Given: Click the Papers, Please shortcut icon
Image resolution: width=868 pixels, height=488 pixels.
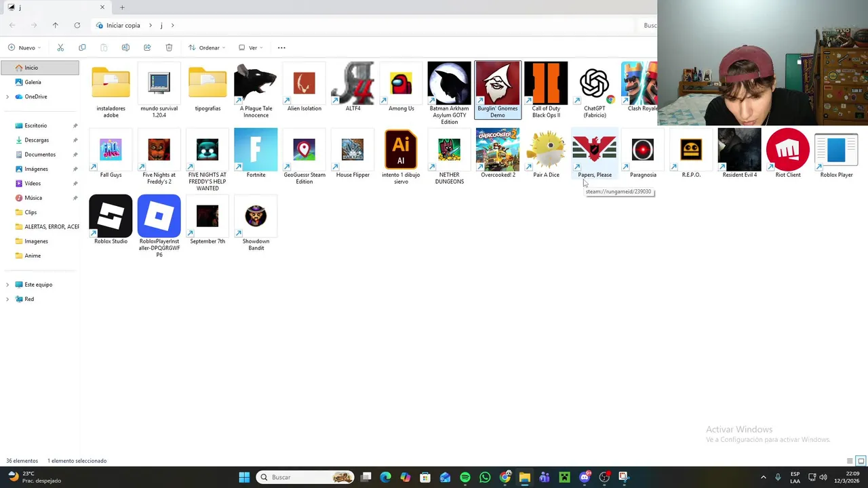Looking at the screenshot, I should [x=595, y=154].
